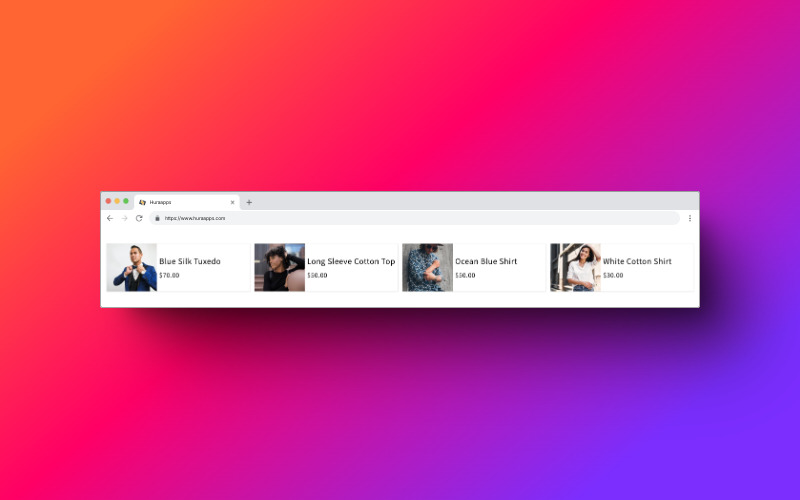This screenshot has height=500, width=800.
Task: Click the address bar showing www.huraapps.com
Action: (400, 218)
